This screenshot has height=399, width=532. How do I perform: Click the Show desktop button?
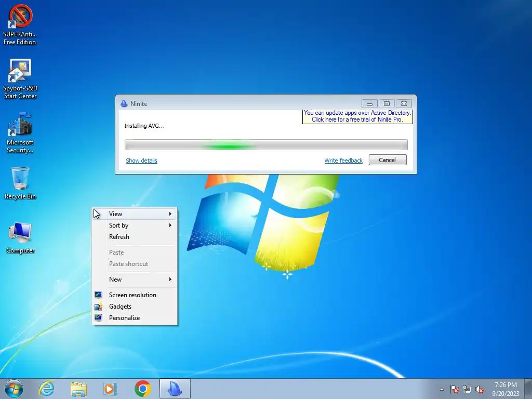pyautogui.click(x=528, y=389)
